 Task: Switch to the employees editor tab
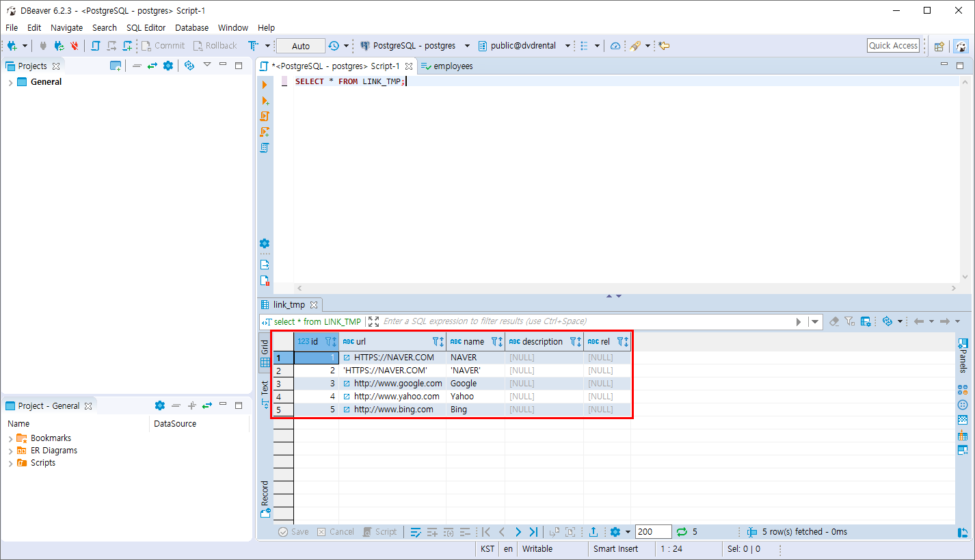point(446,66)
